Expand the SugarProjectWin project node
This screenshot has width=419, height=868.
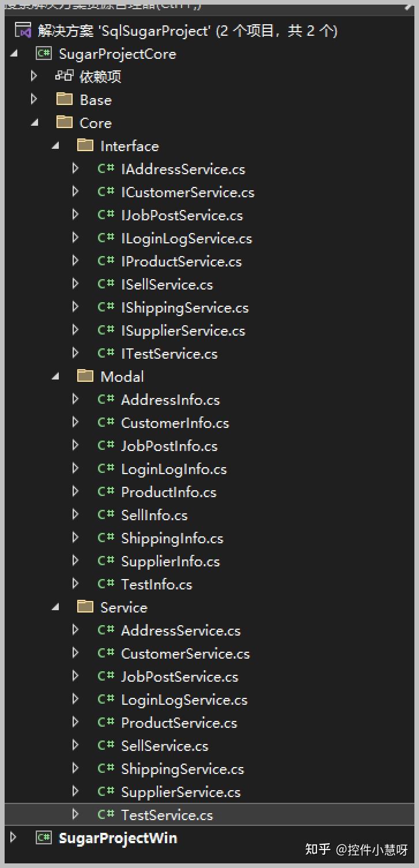(14, 837)
